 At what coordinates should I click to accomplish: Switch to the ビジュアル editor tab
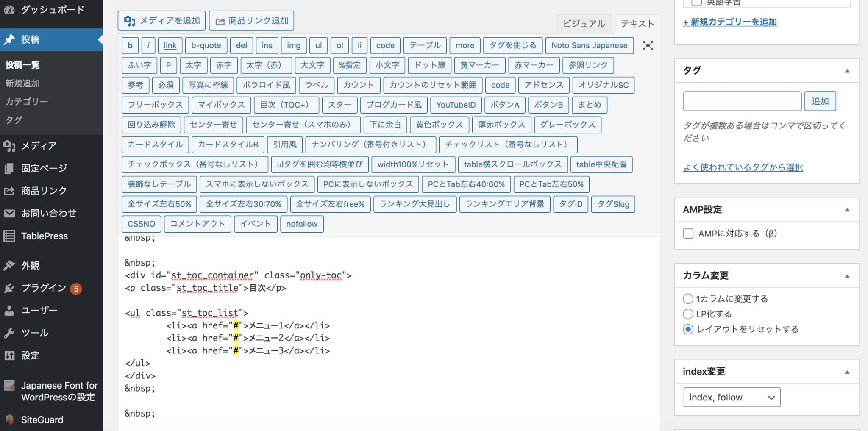pyautogui.click(x=584, y=24)
